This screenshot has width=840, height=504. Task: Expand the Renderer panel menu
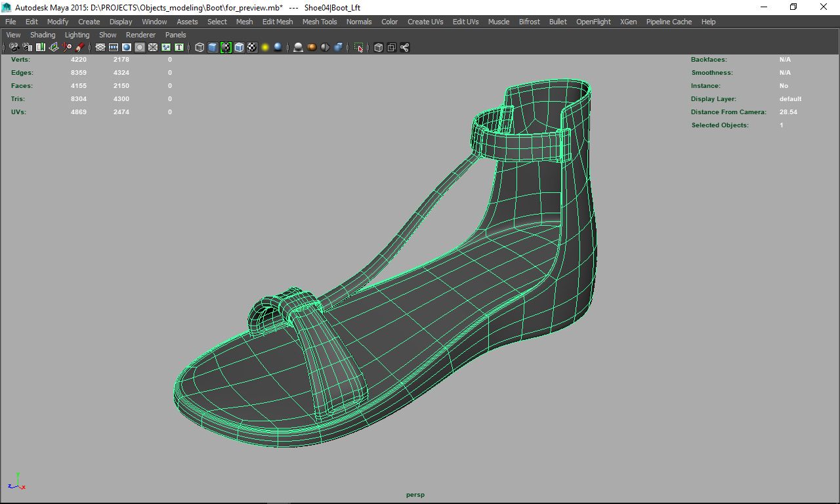pyautogui.click(x=140, y=35)
